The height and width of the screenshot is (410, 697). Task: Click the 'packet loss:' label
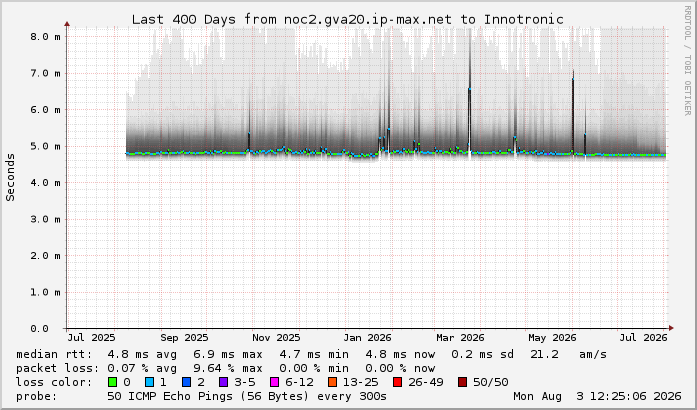pos(58,368)
